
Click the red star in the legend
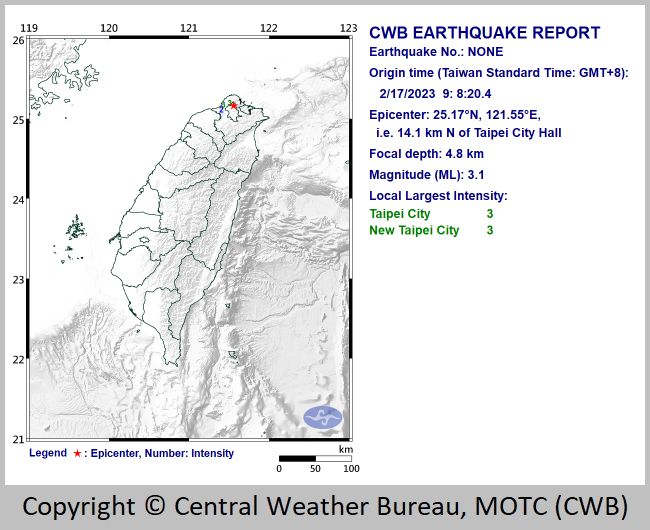(x=77, y=453)
